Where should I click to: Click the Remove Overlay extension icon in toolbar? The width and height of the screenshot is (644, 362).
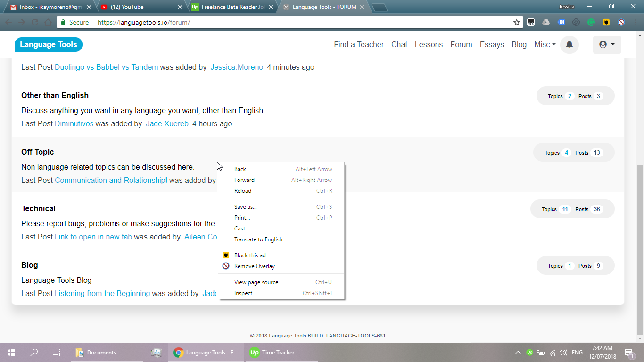point(621,22)
